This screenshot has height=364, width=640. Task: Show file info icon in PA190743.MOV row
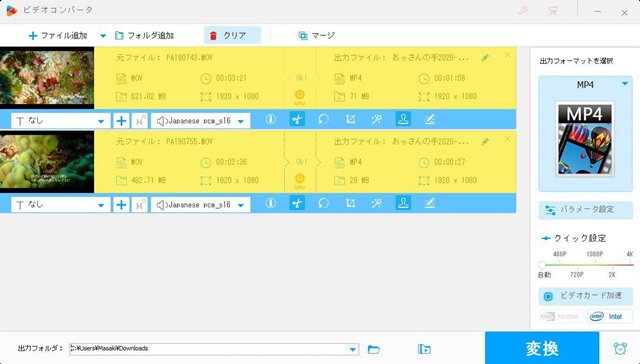pos(271,119)
